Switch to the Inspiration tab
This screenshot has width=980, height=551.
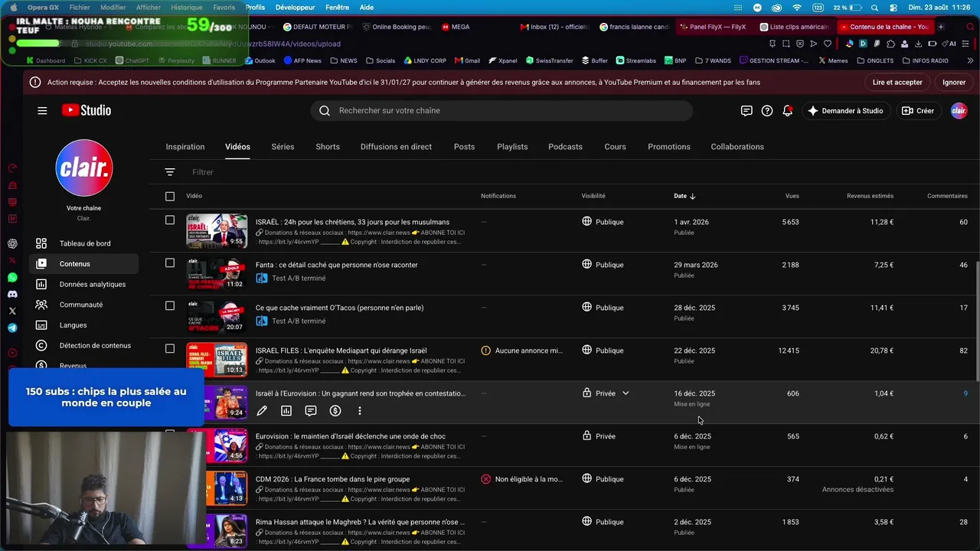[x=185, y=147]
